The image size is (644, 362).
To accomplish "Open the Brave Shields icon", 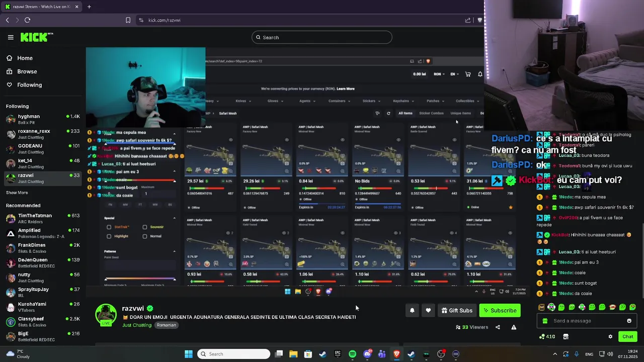I will pos(479,20).
